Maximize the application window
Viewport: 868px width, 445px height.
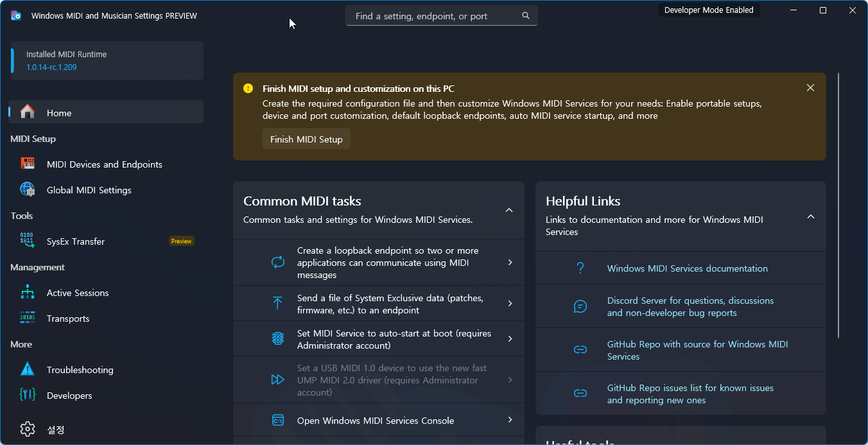coord(823,10)
